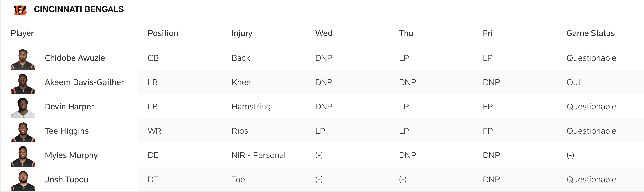Click the Game Status column header
The image size is (644, 192).
point(590,33)
